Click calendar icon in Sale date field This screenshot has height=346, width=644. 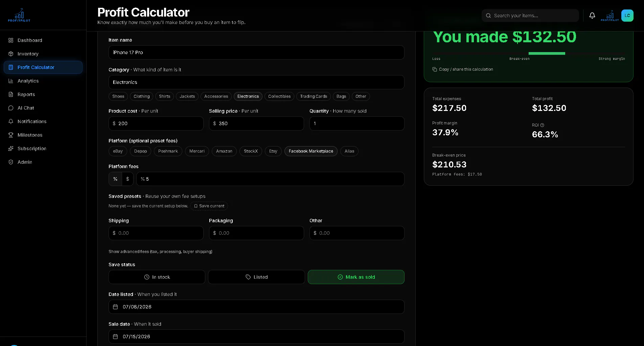pyautogui.click(x=115, y=337)
